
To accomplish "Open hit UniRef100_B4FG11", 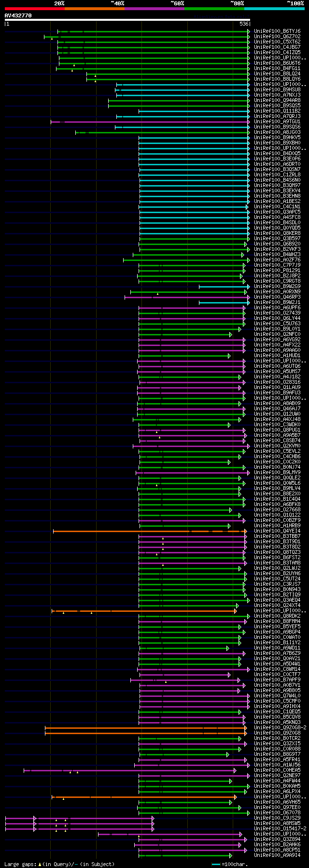I will [x=277, y=69].
